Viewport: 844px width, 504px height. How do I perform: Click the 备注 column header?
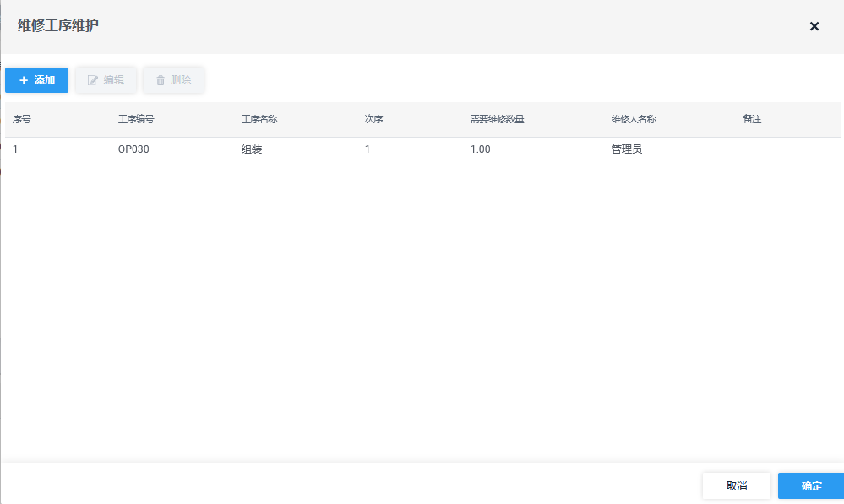coord(752,119)
